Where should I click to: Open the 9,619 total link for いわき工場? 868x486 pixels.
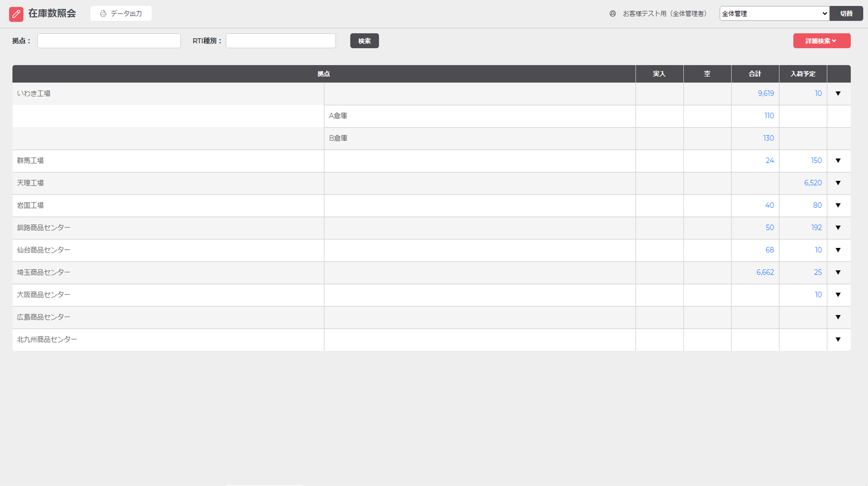(766, 94)
